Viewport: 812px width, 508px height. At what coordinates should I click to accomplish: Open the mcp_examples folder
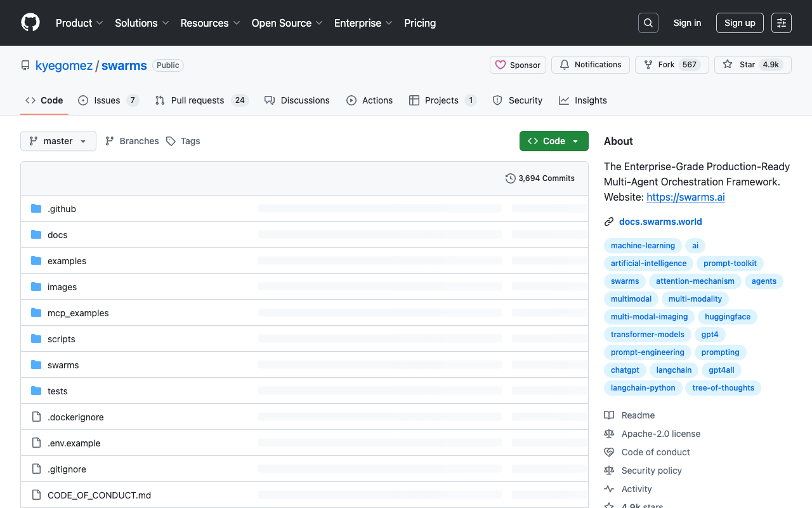[x=78, y=313]
